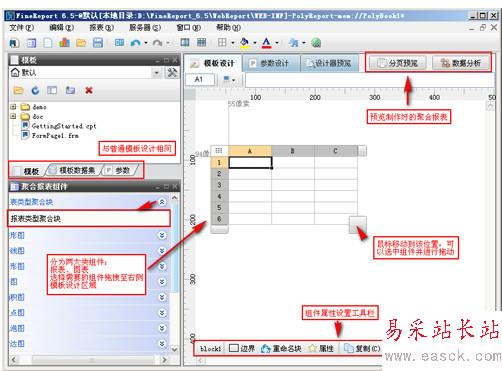Click the blank page new-file toolbar icon
Viewport: 502px width, 371px height.
(x=48, y=43)
